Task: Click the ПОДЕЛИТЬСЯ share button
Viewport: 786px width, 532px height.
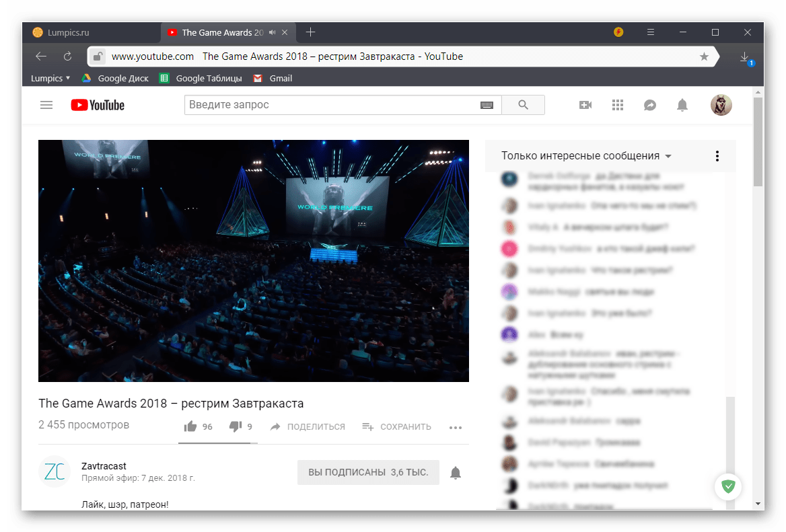Action: tap(308, 427)
